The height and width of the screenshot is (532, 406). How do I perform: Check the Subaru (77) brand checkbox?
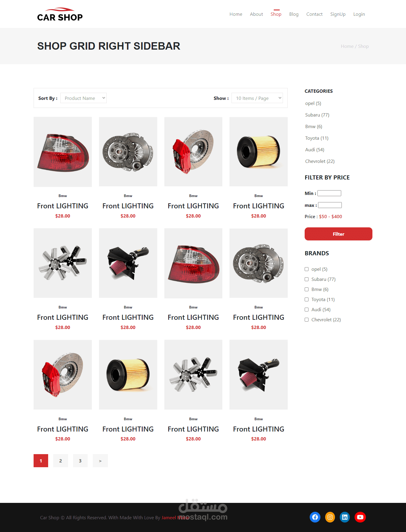tap(307, 279)
